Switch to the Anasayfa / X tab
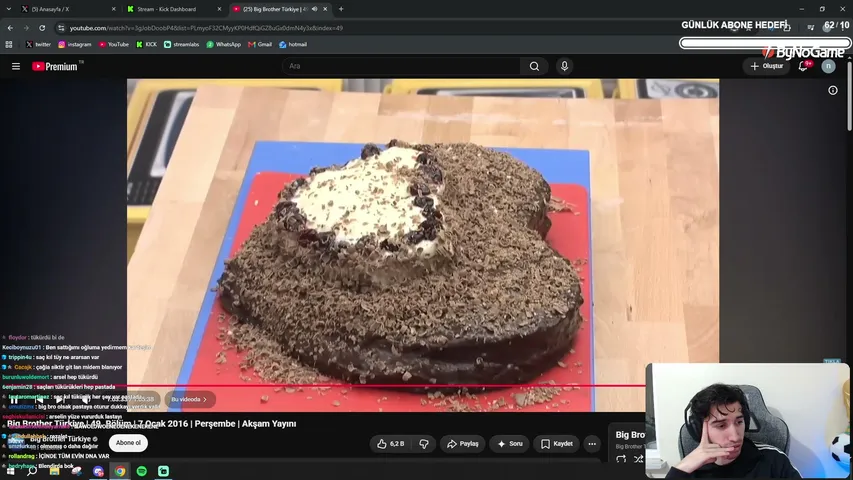Image resolution: width=853 pixels, height=480 pixels. [66, 9]
